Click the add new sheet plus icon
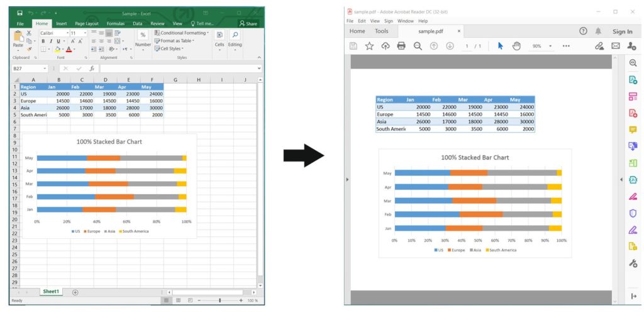The height and width of the screenshot is (313, 644). 75,292
